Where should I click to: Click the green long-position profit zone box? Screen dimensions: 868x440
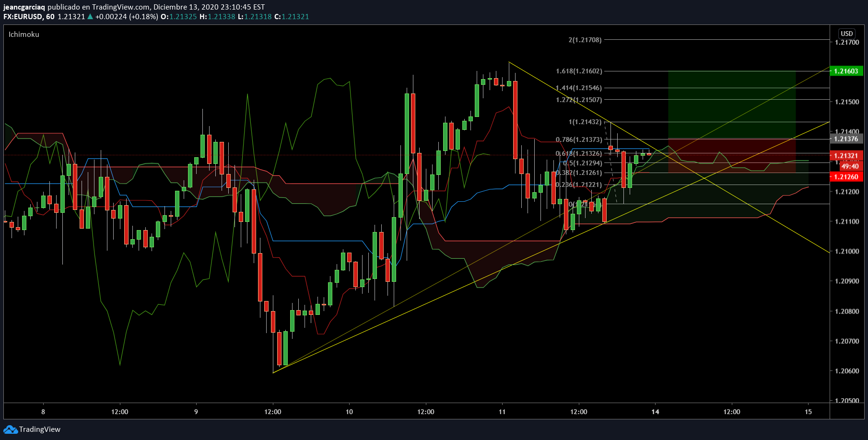732,104
